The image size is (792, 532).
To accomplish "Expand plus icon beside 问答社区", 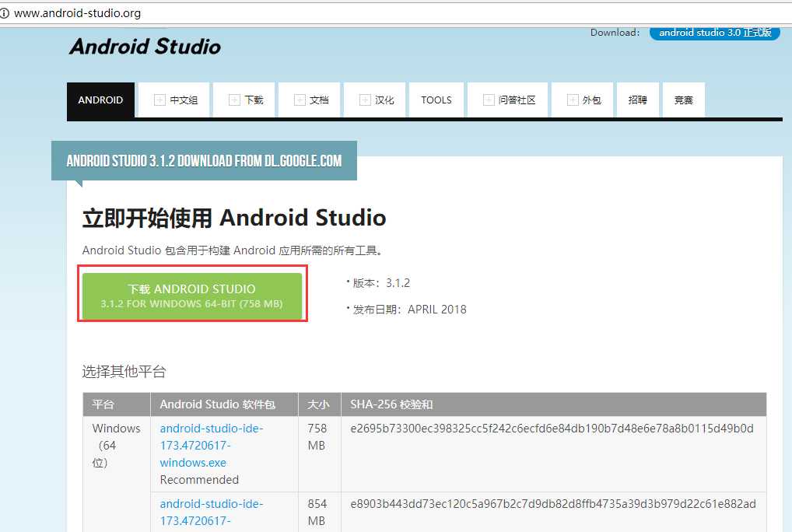I will [489, 100].
